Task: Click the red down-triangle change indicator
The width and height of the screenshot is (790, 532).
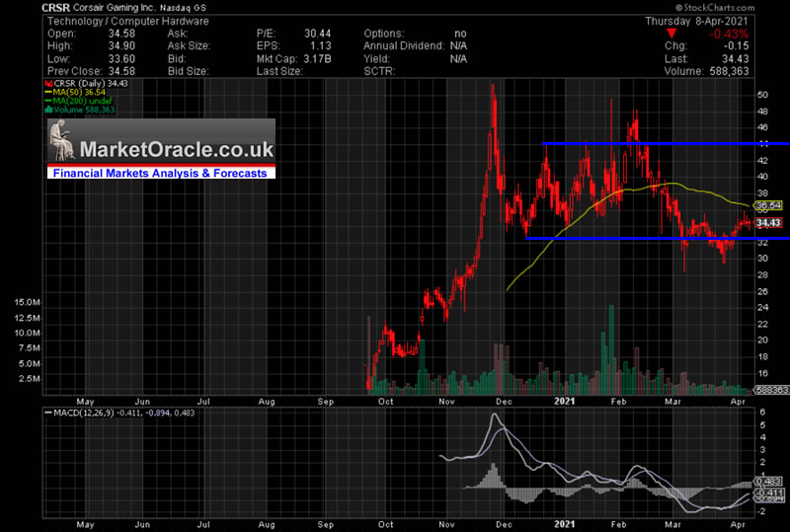Action: coord(671,34)
